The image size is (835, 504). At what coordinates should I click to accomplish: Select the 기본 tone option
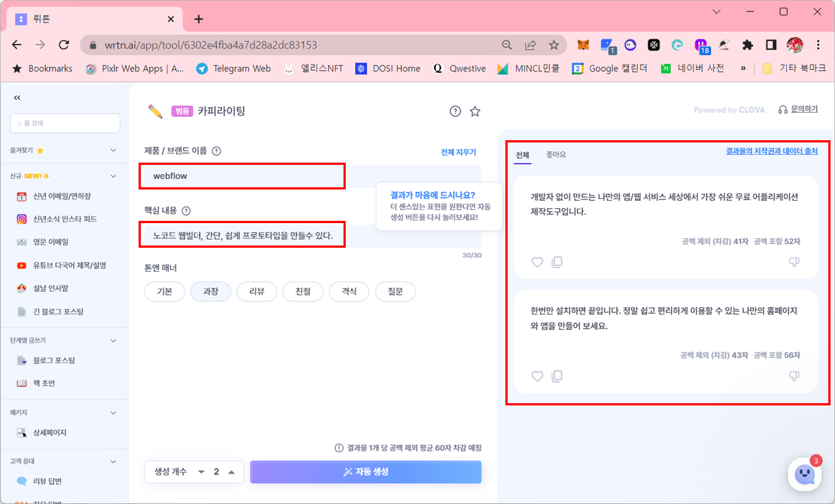[165, 292]
